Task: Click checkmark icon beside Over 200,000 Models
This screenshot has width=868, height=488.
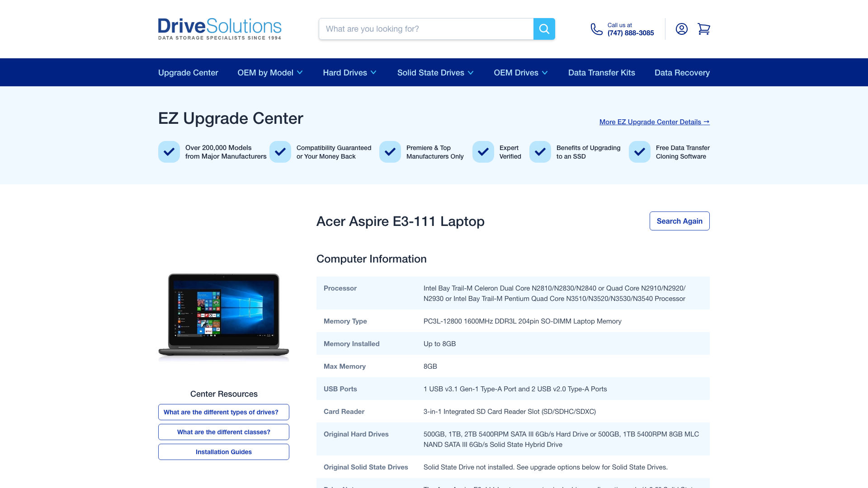Action: pyautogui.click(x=169, y=152)
